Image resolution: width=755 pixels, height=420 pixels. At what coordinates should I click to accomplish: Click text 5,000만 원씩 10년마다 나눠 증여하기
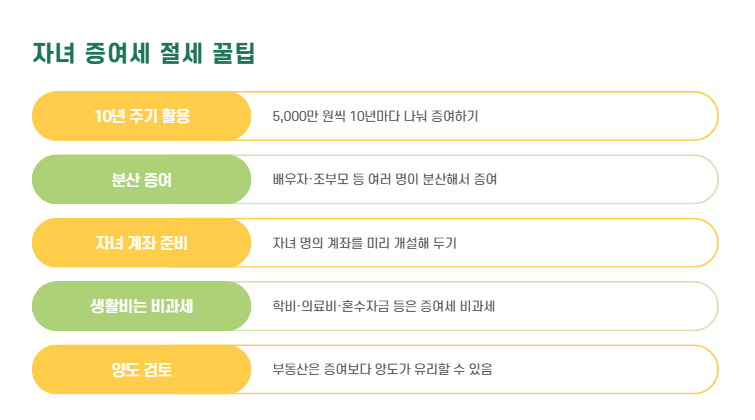[375, 116]
